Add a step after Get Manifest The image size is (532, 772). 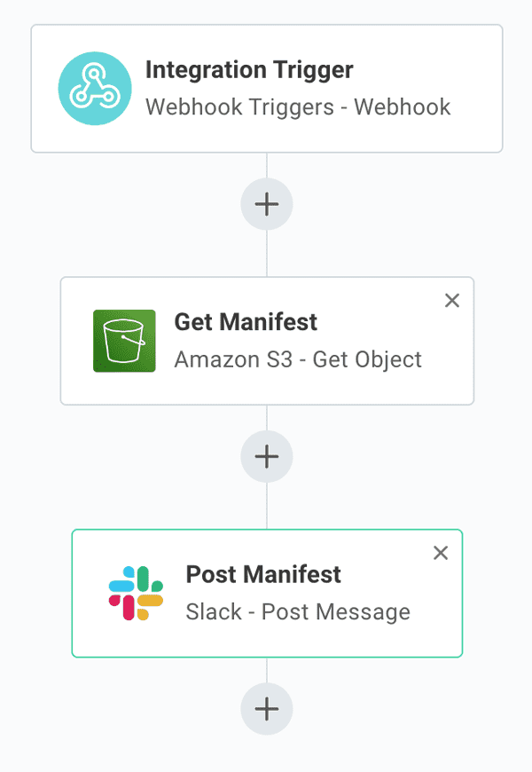(266, 456)
